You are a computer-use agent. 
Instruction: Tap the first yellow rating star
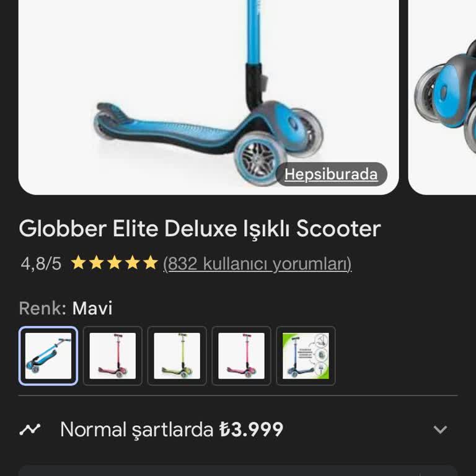(78, 263)
